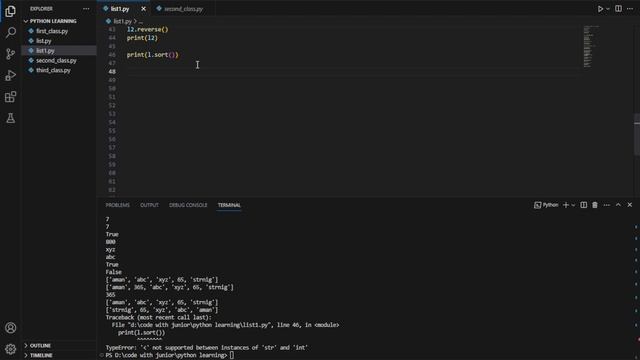Open Explorer views and more actions ellipsis
Image resolution: width=640 pixels, height=360 pixels.
point(86,9)
